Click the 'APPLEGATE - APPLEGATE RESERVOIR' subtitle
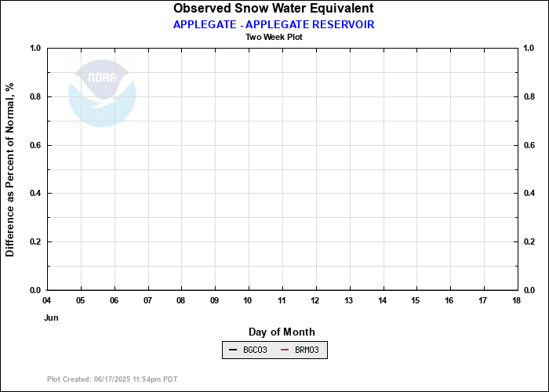This screenshot has height=392, width=549. 274,24
